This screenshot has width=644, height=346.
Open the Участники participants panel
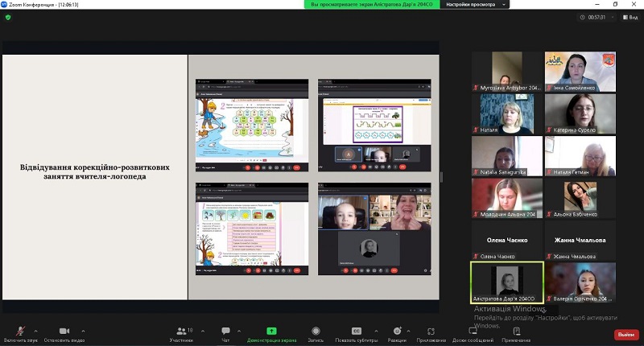tap(180, 332)
